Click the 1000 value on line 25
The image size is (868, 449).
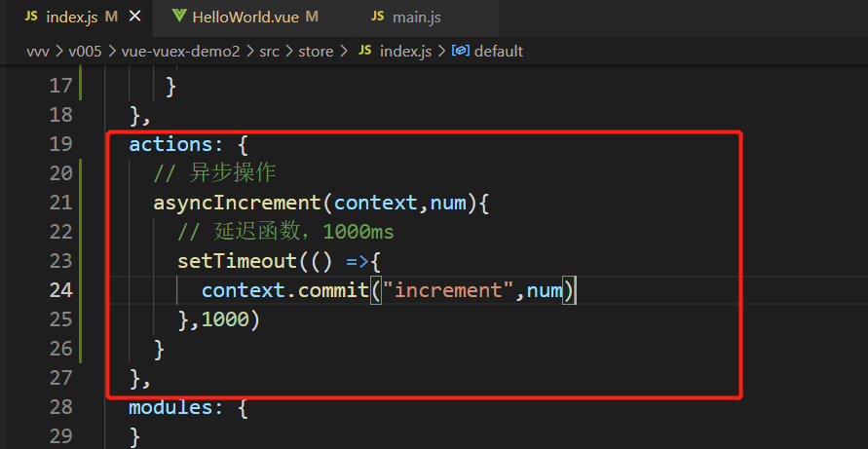(225, 319)
